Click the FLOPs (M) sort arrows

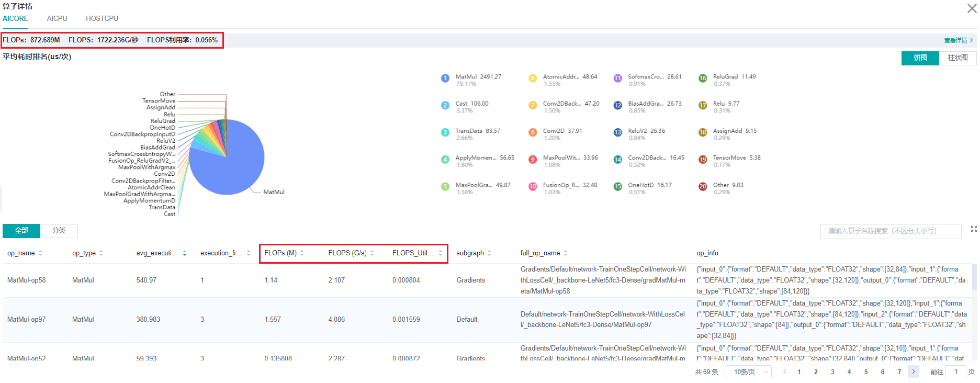pyautogui.click(x=302, y=253)
